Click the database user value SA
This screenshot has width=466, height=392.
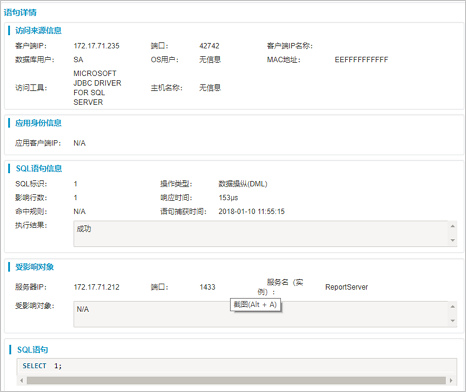(78, 60)
